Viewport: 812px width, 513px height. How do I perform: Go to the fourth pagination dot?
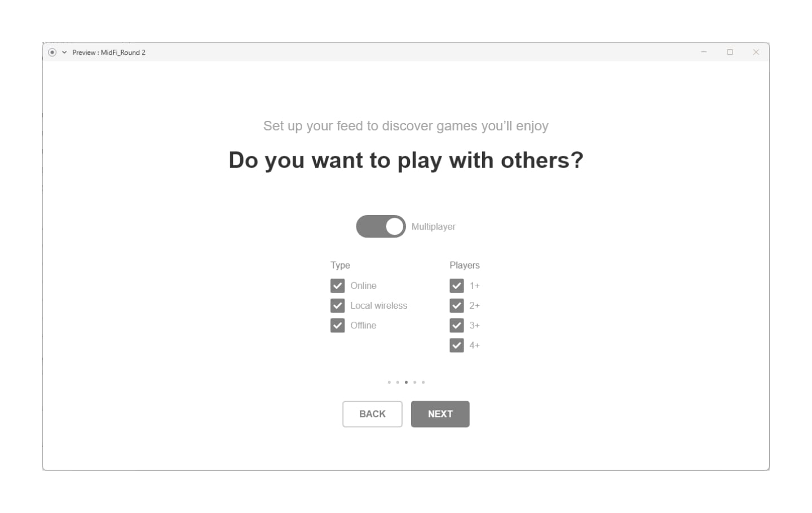point(414,382)
